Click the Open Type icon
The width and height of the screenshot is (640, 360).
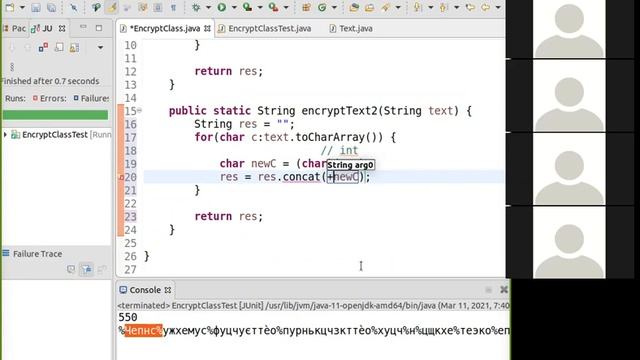(x=354, y=7)
